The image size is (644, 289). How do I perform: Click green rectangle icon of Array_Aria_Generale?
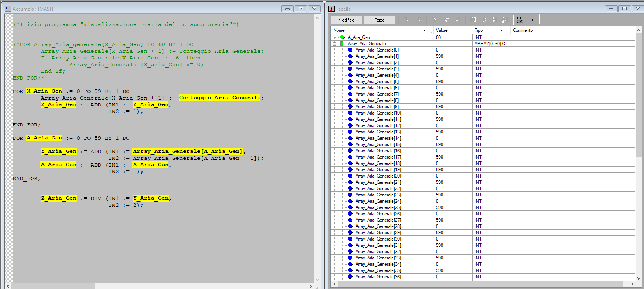(x=342, y=44)
